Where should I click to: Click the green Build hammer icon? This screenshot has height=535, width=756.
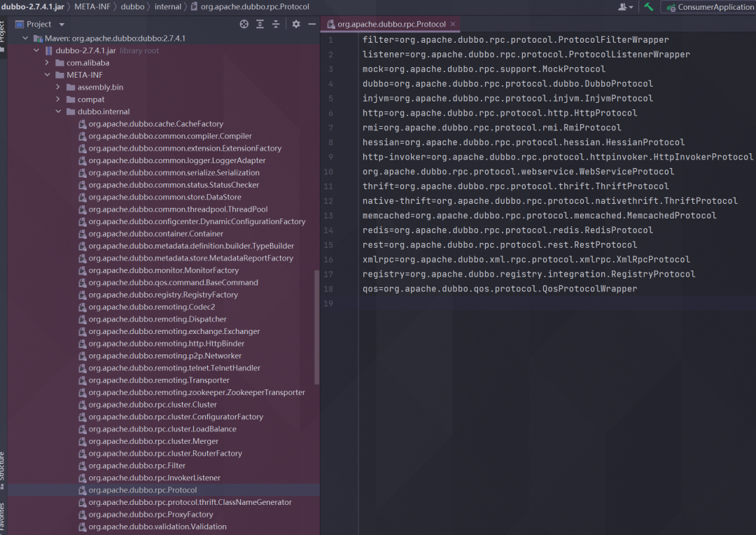click(x=648, y=7)
